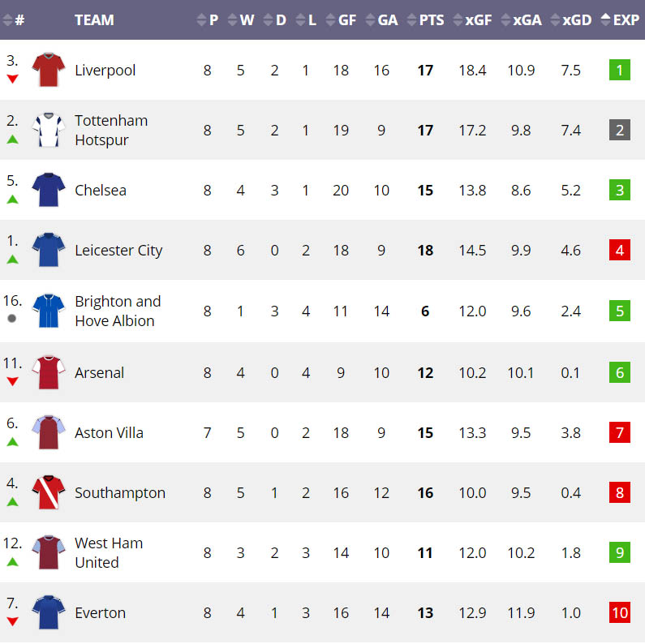The height and width of the screenshot is (644, 645).
Task: Click the Liverpool red jersey icon
Action: click(x=48, y=71)
